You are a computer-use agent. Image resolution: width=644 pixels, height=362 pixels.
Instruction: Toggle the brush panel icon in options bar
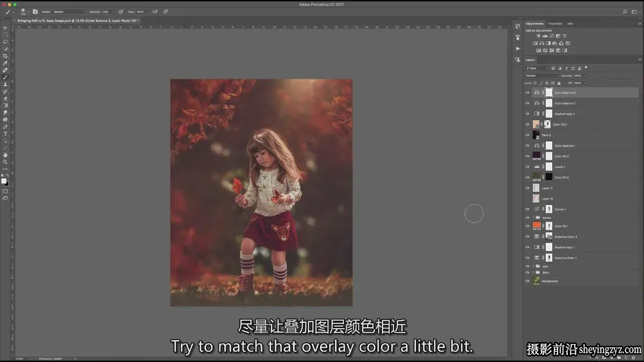pyautogui.click(x=35, y=11)
